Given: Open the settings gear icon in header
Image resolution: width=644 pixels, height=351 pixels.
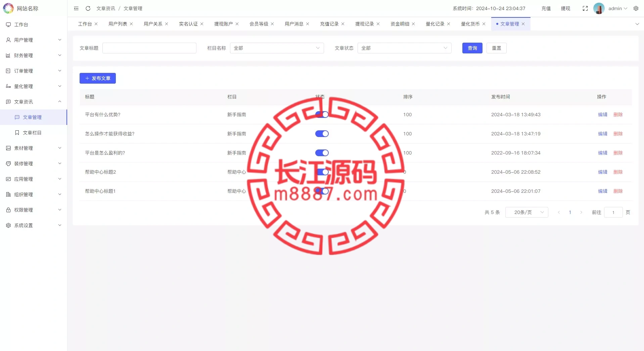Looking at the screenshot, I should pyautogui.click(x=636, y=8).
